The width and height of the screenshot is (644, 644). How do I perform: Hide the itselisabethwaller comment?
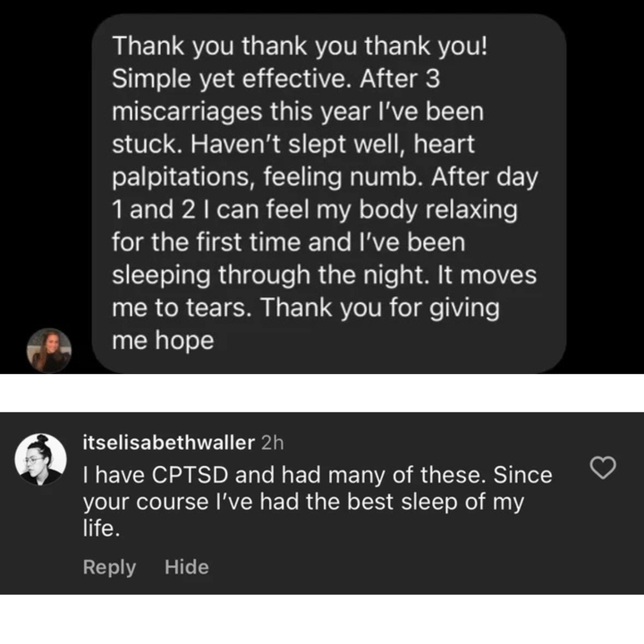[x=187, y=567]
